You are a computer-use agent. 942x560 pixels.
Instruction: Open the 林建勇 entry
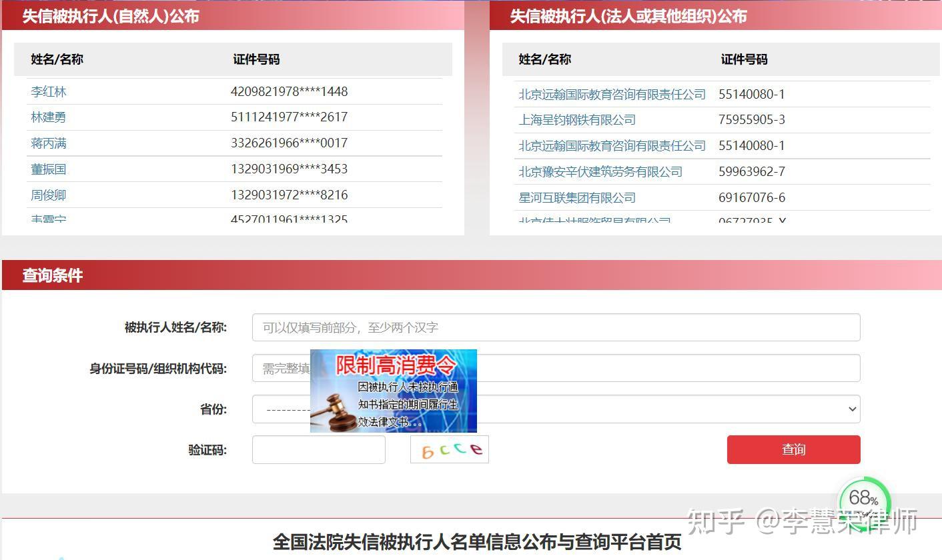[x=49, y=117]
